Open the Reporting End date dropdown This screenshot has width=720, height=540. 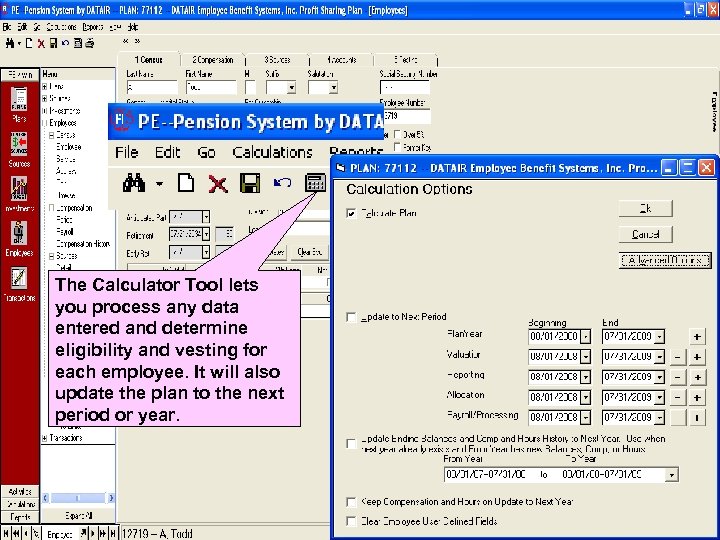point(659,377)
